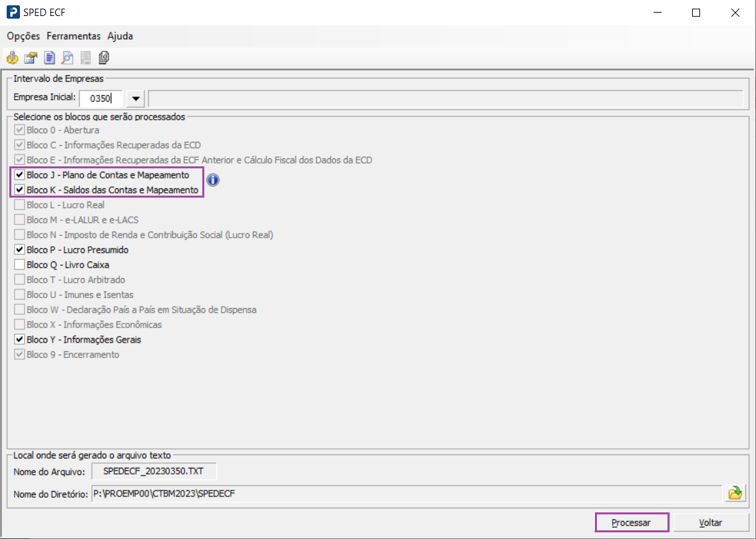Viewport: 756px width, 539px height.
Task: Open the Opções menu
Action: [x=23, y=36]
